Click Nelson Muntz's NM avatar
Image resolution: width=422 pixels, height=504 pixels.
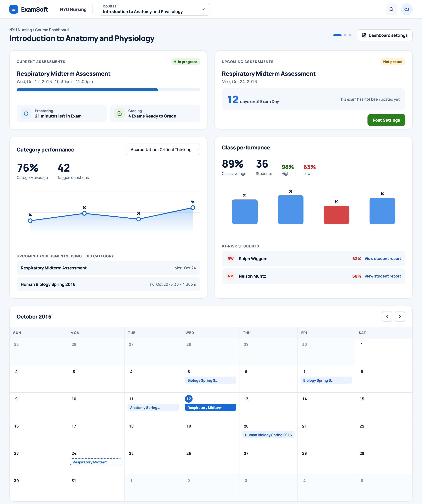(x=230, y=276)
